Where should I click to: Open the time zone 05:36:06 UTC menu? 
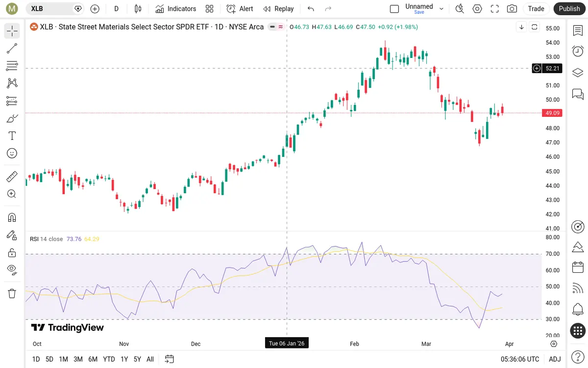[x=520, y=359]
